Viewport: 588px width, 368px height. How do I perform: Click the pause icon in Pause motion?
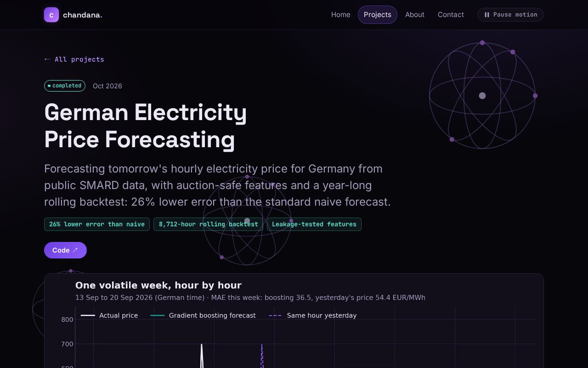(487, 15)
